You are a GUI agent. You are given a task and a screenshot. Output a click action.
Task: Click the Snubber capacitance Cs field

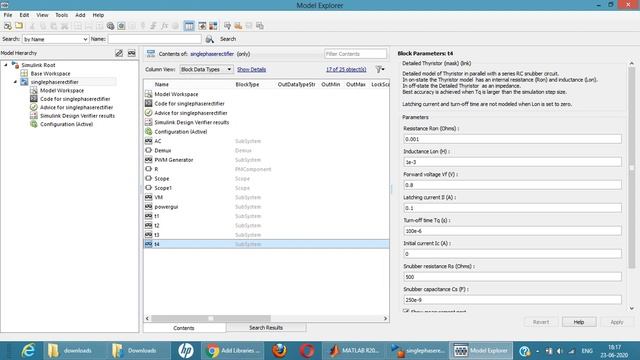(512, 300)
